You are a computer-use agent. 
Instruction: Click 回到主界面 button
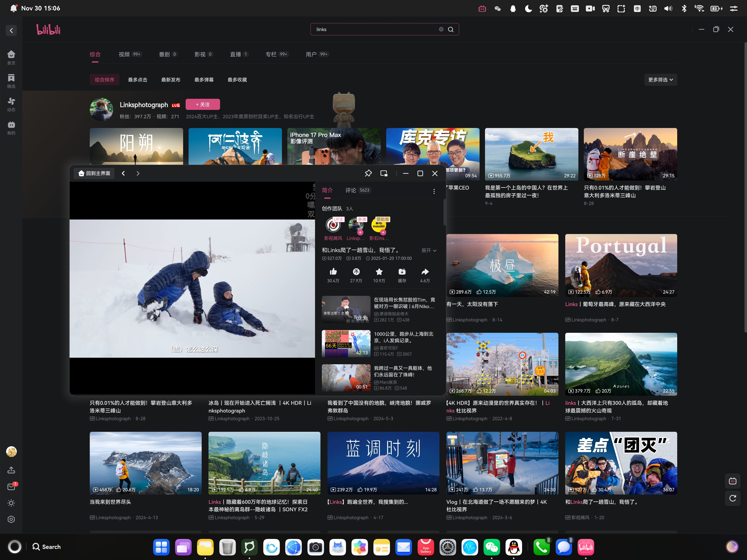coord(94,173)
